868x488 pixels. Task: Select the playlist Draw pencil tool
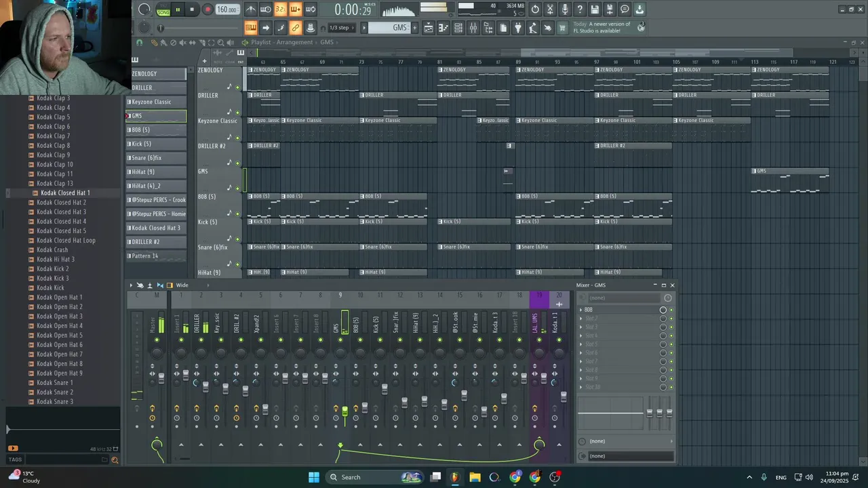(x=154, y=42)
